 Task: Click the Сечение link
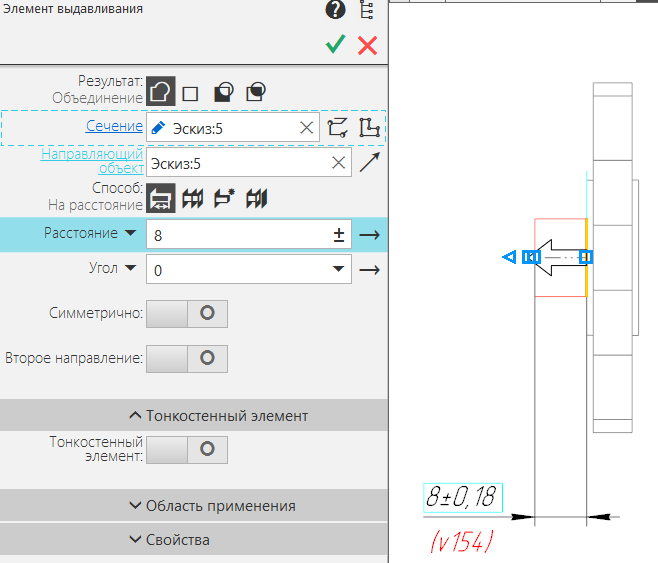coord(114,126)
